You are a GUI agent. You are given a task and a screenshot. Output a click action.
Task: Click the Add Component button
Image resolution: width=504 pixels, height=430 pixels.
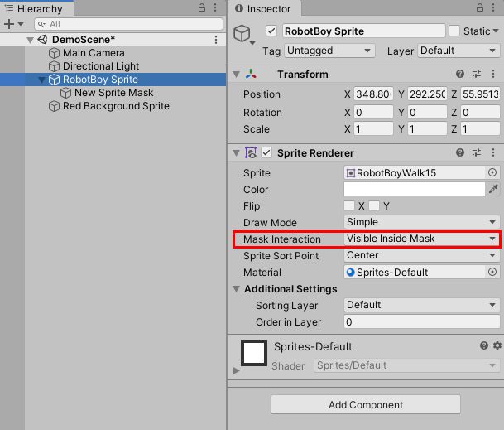click(365, 405)
